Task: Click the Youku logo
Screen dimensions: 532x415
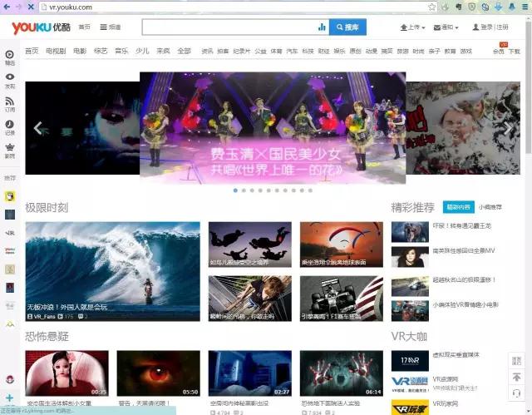Action: click(41, 27)
